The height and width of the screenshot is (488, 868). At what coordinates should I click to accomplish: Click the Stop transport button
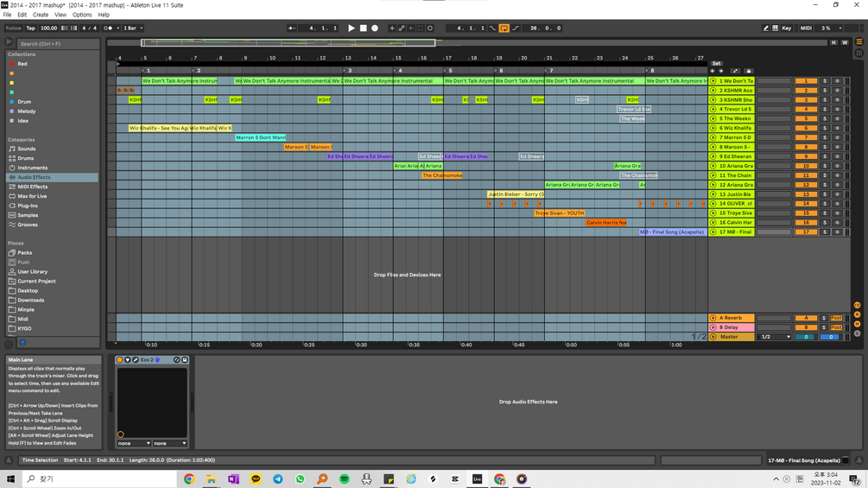click(x=363, y=29)
